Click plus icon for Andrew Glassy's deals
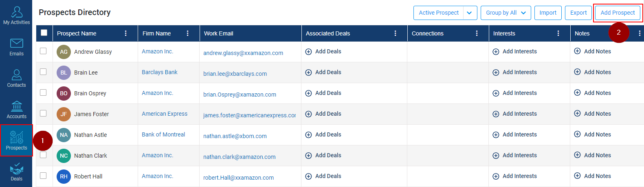The image size is (644, 187). pyautogui.click(x=308, y=52)
